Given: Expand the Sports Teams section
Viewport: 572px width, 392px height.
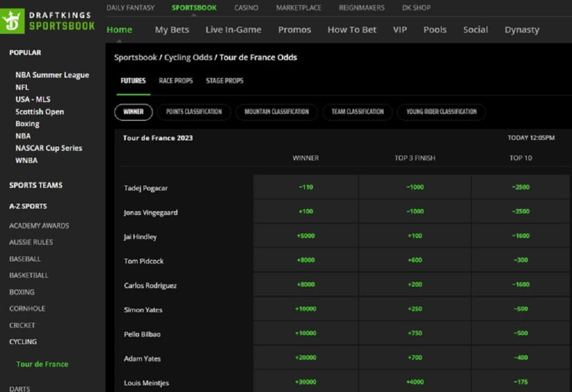Looking at the screenshot, I should point(36,185).
